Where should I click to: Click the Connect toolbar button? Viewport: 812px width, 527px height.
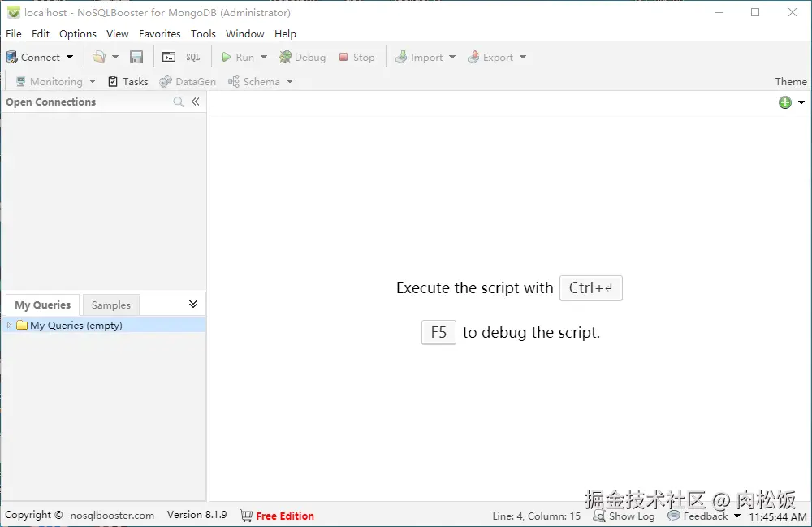[33, 58]
